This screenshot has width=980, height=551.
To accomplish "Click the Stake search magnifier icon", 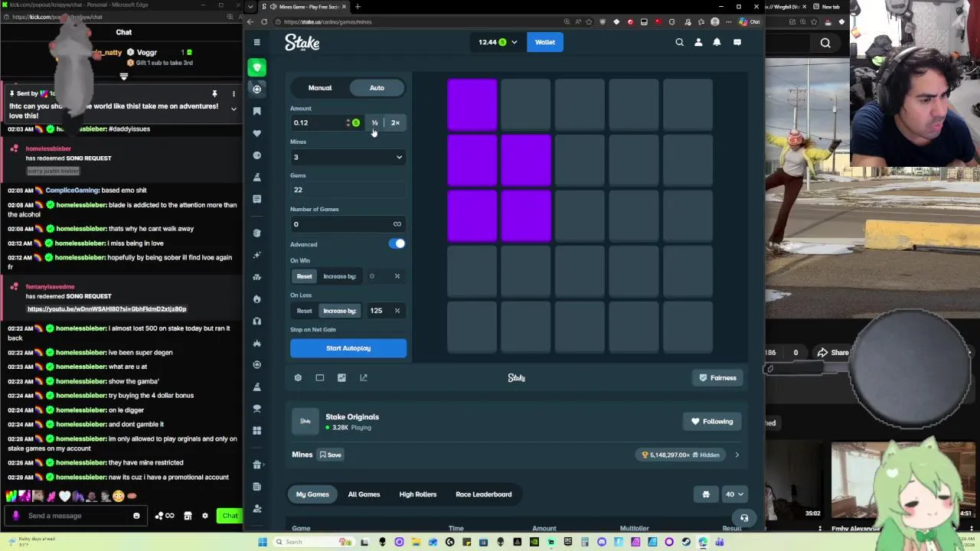I will [x=679, y=42].
